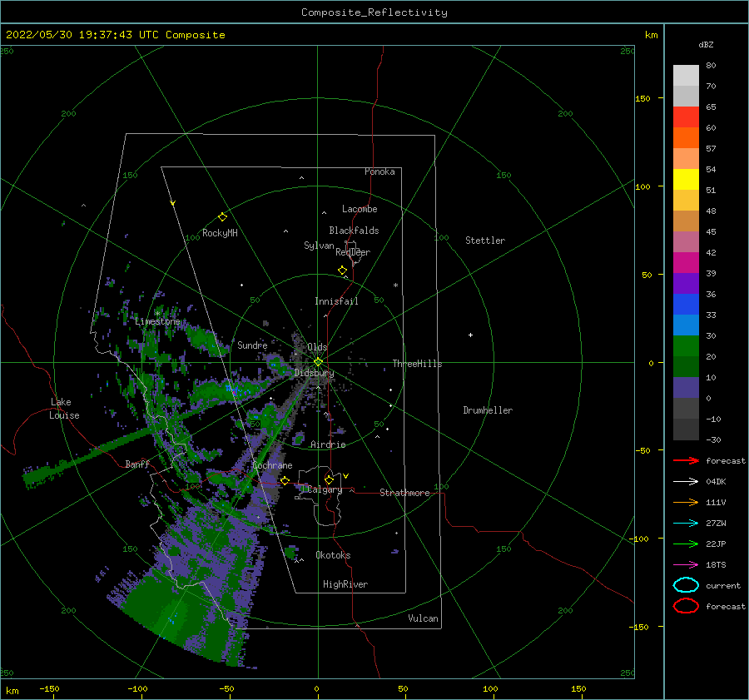Click the Olds city label
The image size is (749, 700).
tap(317, 346)
